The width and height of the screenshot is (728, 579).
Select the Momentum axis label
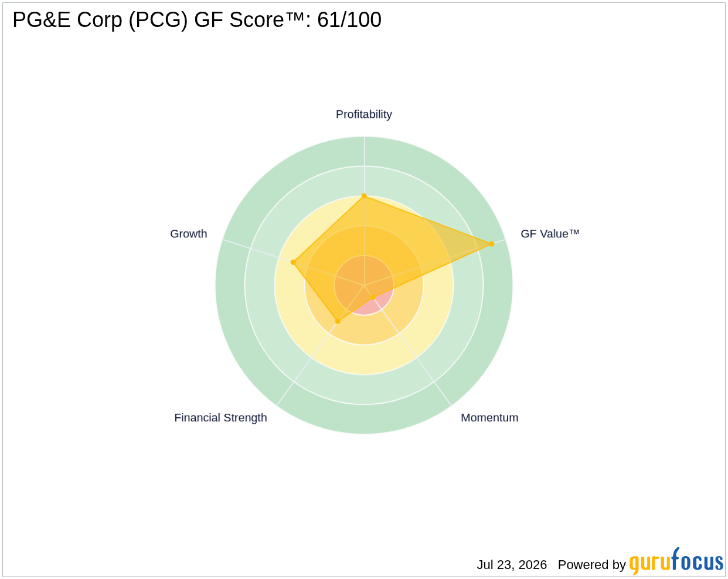pos(489,418)
